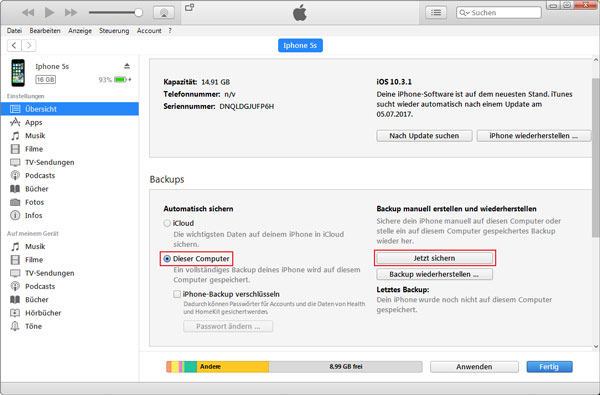Open the Account menu
Screen dimensions: 600x395
coord(149,31)
